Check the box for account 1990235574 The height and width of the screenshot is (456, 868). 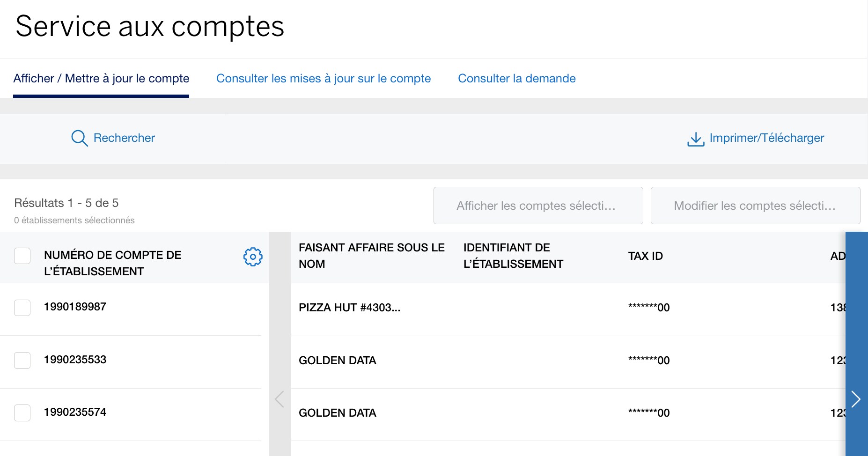(22, 413)
